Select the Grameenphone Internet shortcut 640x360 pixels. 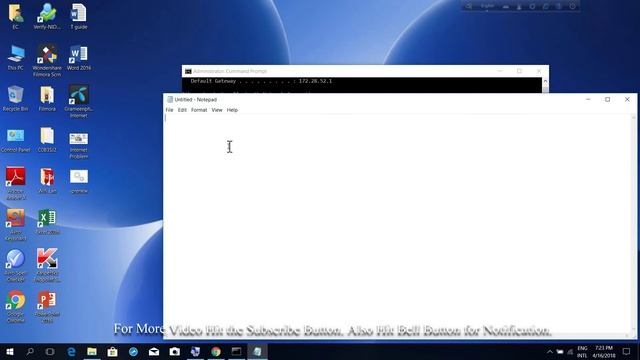point(79,102)
